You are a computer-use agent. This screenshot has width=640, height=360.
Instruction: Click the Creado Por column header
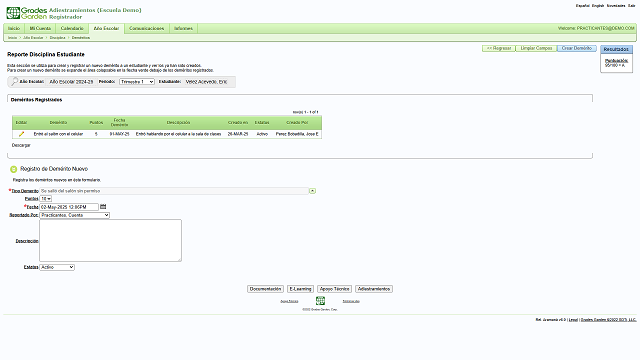pos(297,122)
